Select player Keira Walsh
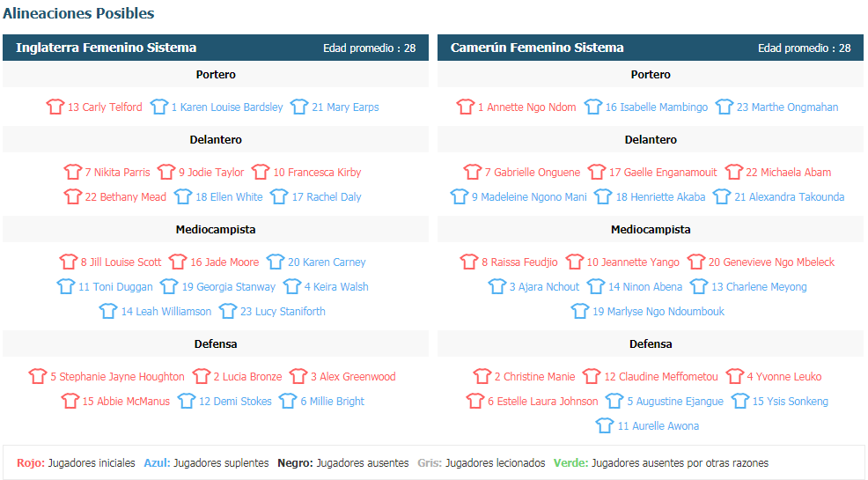The image size is (868, 480). point(342,287)
